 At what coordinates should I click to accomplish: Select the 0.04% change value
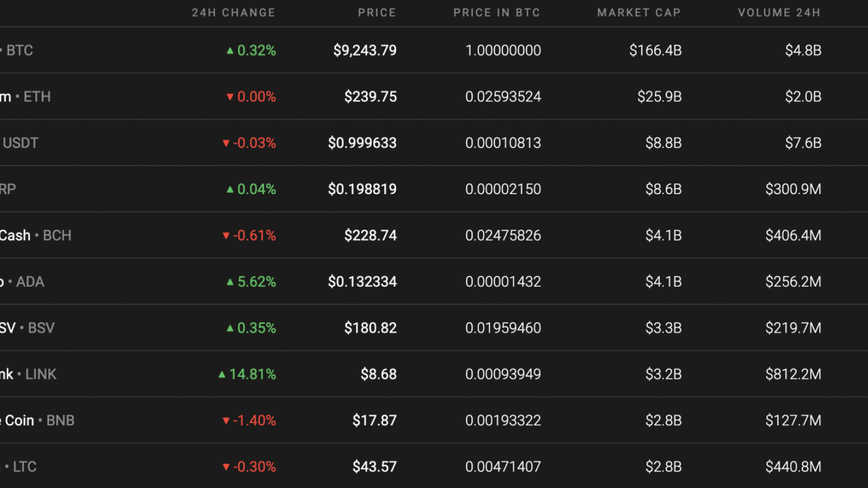point(257,189)
